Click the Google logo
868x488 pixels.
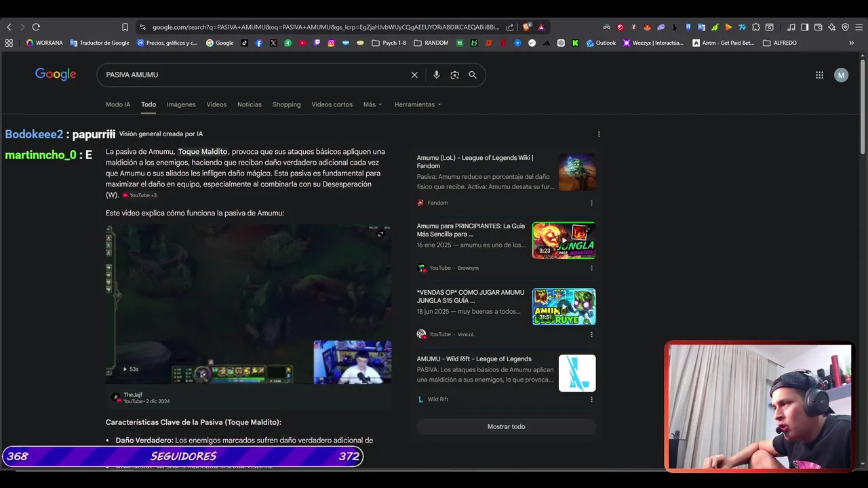[x=56, y=75]
